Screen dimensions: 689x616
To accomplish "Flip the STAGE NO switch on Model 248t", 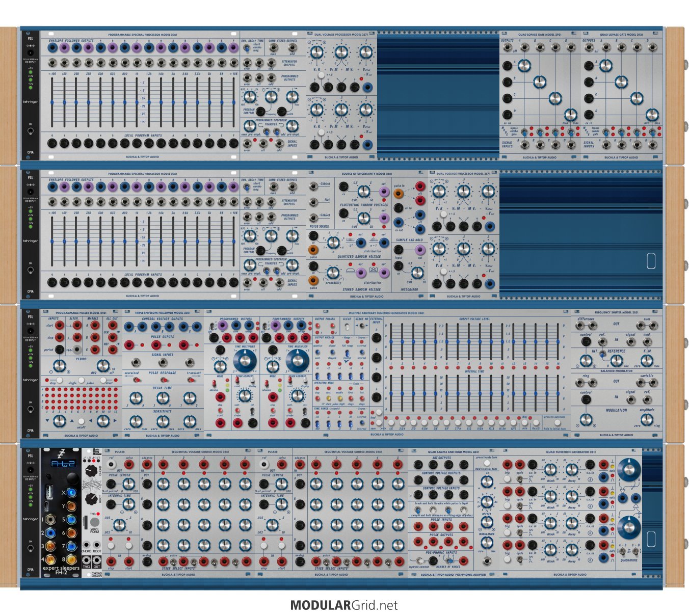I will tap(362, 326).
